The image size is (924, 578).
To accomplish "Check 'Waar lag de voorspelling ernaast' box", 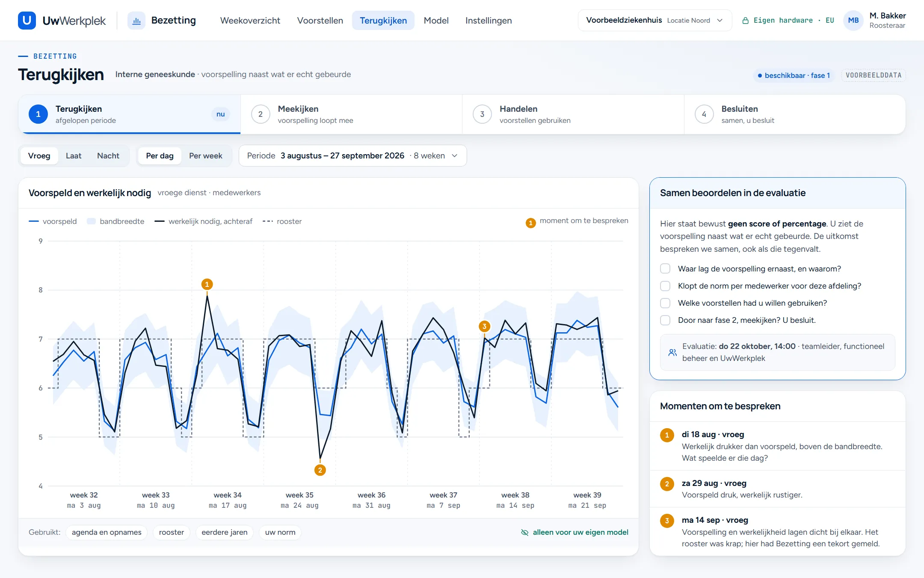I will (665, 268).
